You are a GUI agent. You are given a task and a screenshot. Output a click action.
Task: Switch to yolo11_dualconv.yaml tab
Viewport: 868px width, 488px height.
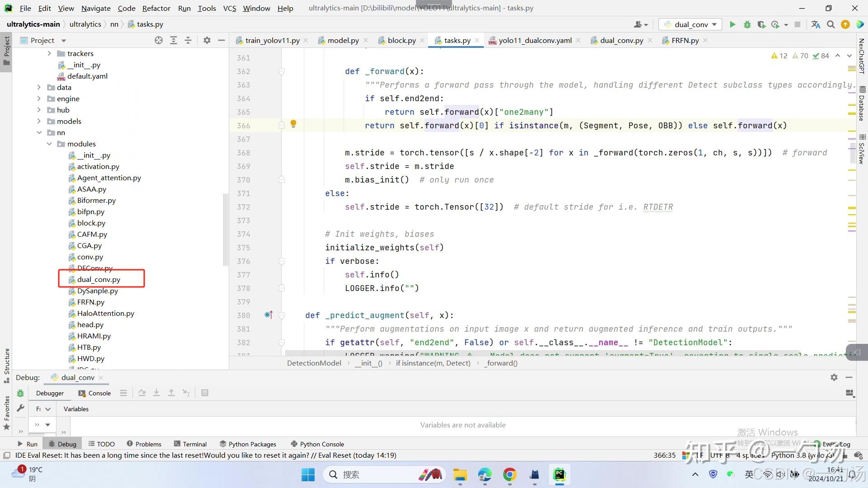coord(535,40)
